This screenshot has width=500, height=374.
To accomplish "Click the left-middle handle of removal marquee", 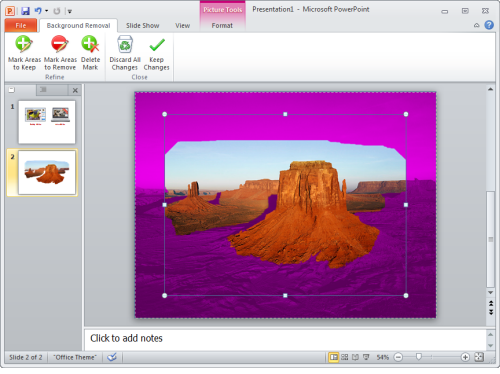I will [x=164, y=205].
